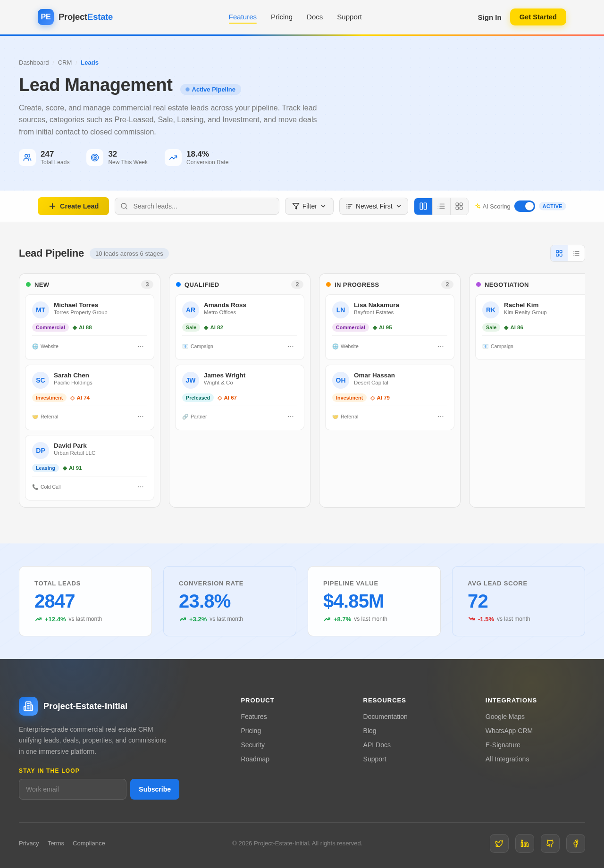Click the Cold Call source label
This screenshot has height=868, width=604.
pyautogui.click(x=46, y=487)
